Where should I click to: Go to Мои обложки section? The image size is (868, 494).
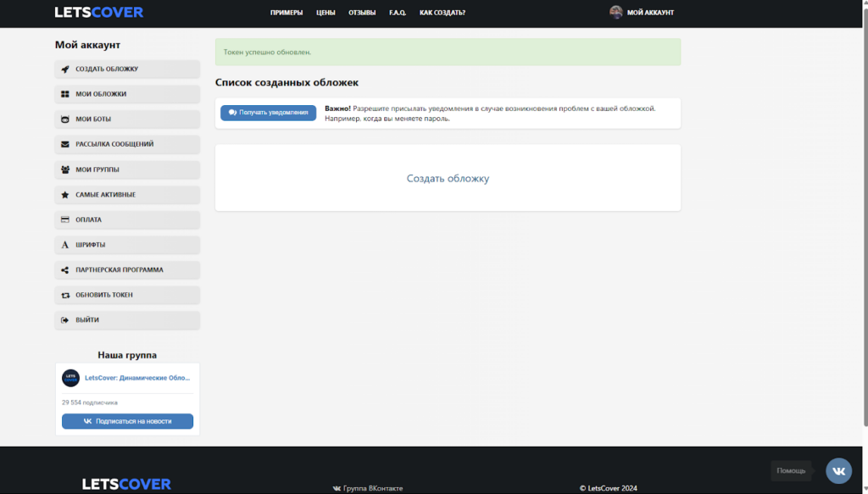coord(127,94)
